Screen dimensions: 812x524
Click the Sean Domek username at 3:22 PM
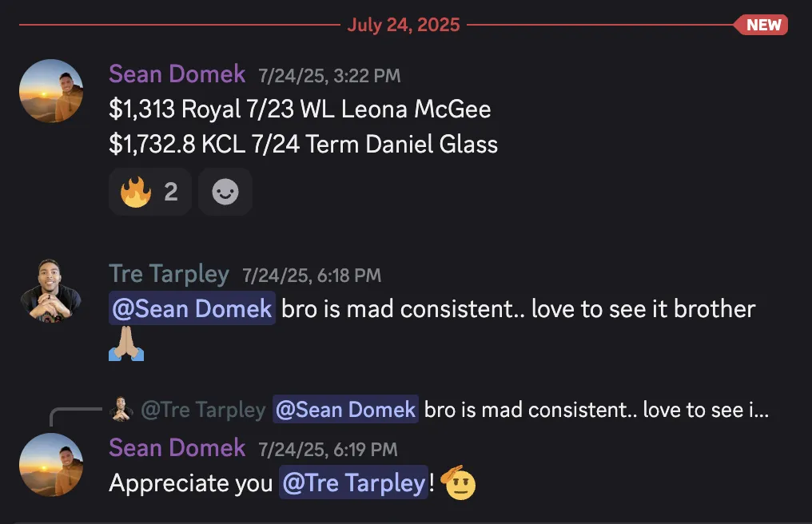(177, 74)
